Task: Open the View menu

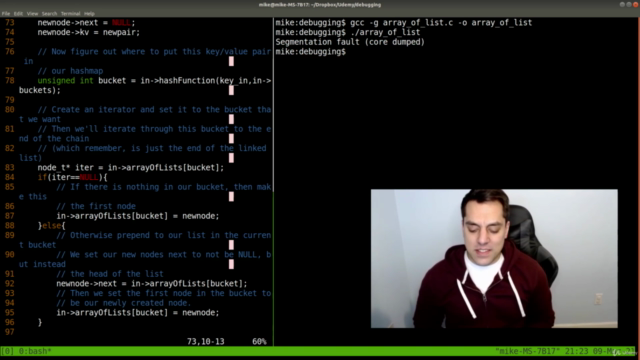Action: (32, 13)
